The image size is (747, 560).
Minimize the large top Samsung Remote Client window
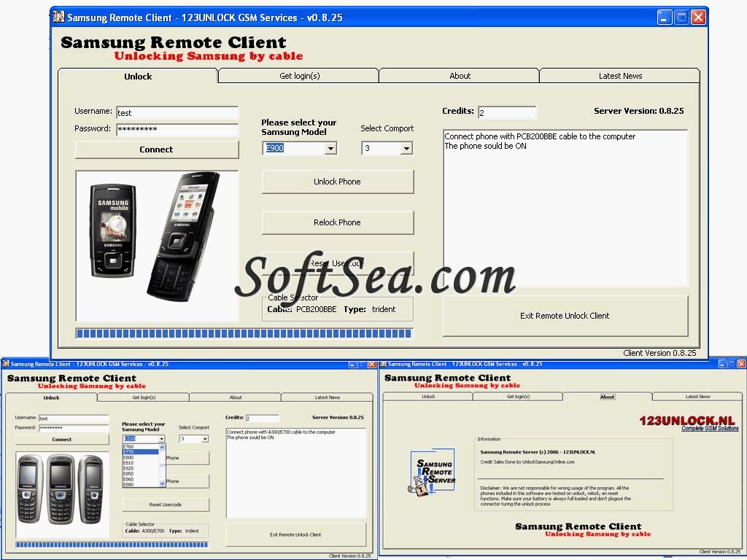[x=664, y=17]
